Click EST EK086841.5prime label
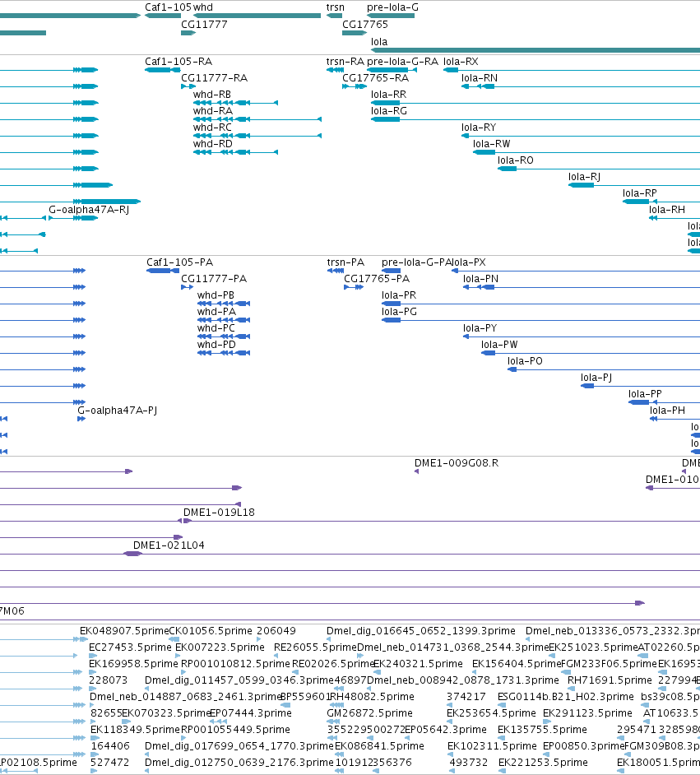This screenshot has height=775, width=700. tap(379, 746)
